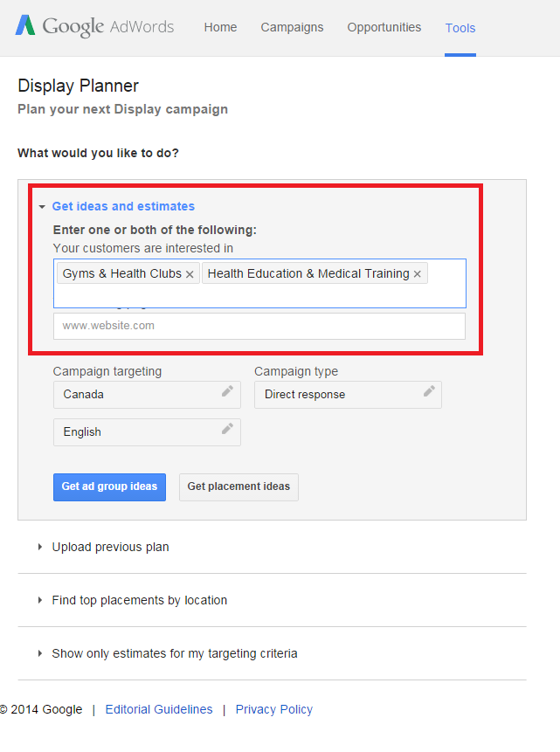Click the Google AdWords logo
Screen dimensions: 560x752
(x=95, y=26)
